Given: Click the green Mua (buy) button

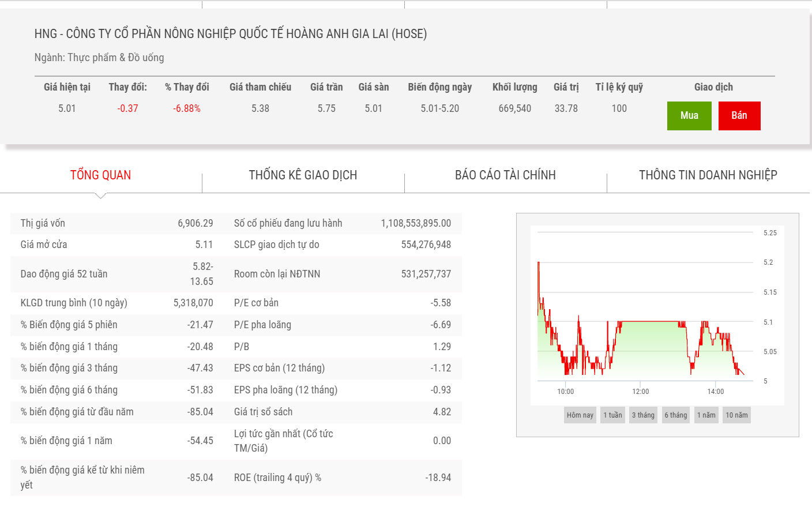Looking at the screenshot, I should tap(689, 115).
